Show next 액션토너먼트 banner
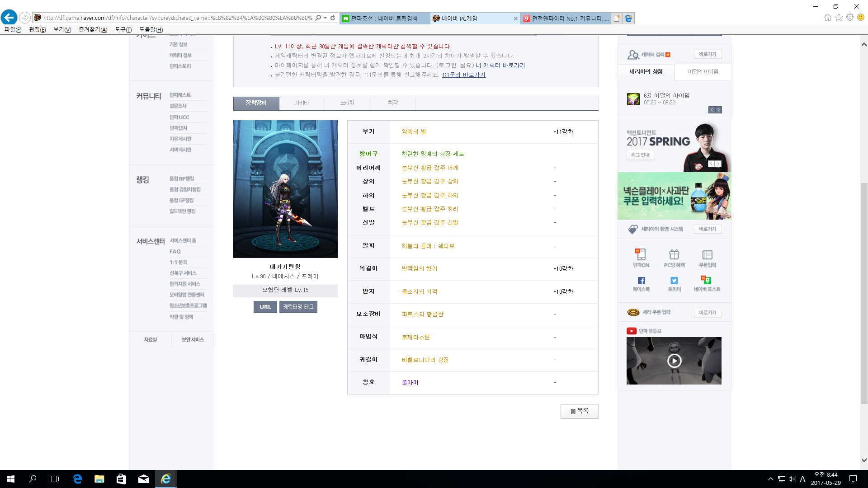 (718, 164)
